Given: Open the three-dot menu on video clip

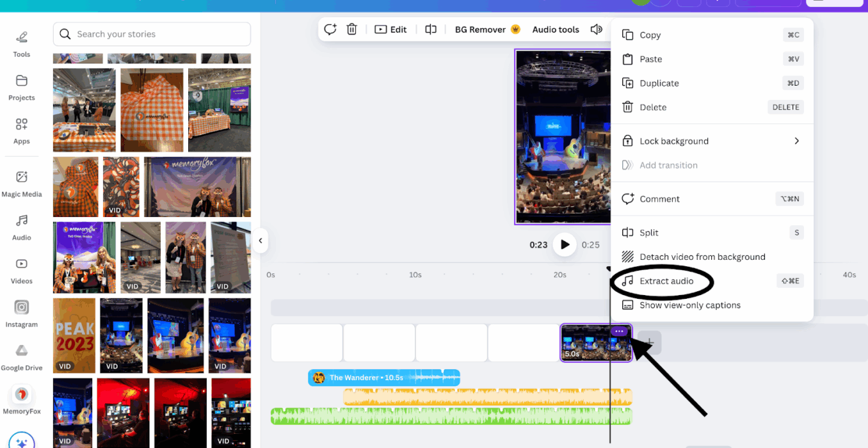Looking at the screenshot, I should pos(618,332).
